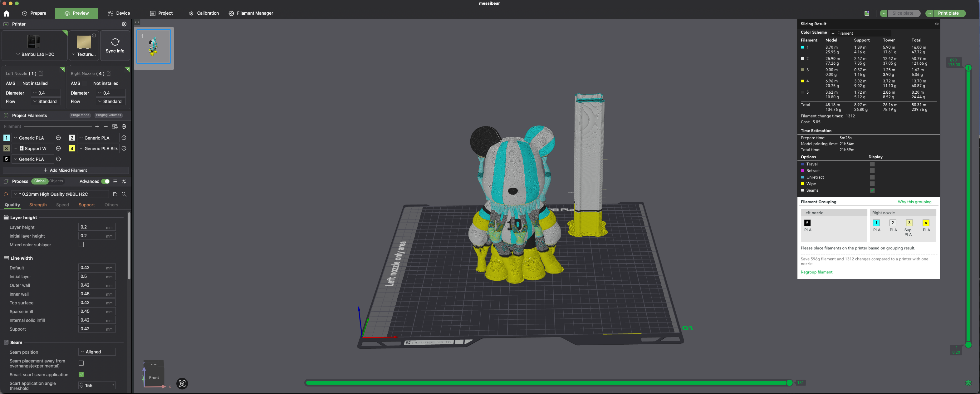Click Print plate button
This screenshot has height=394, width=980.
coord(949,13)
